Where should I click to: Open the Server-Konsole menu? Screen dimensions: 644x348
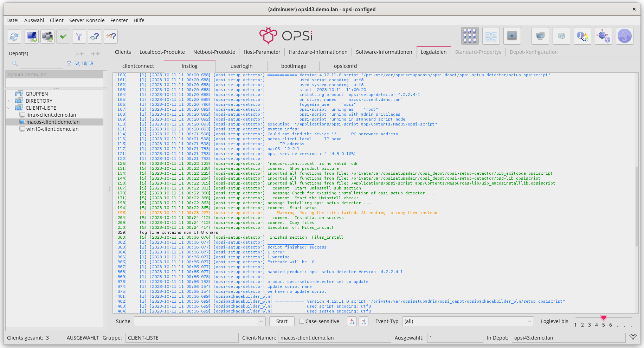click(87, 20)
